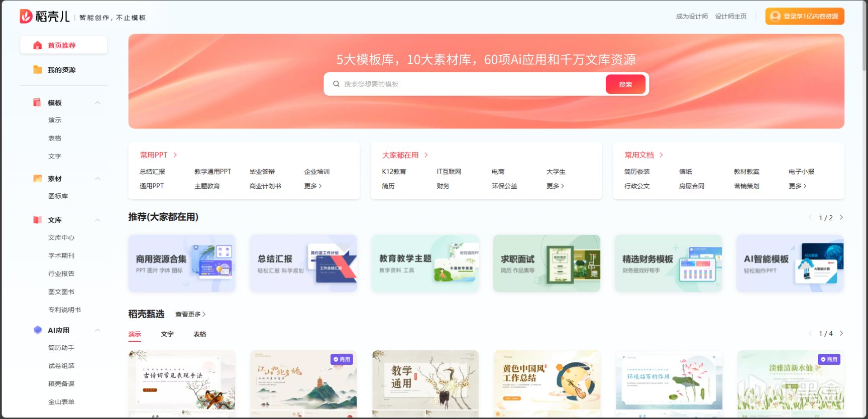Switch to the 文字 tab in 稻壳甄选
Screen dimensions: 868x419
(x=167, y=334)
